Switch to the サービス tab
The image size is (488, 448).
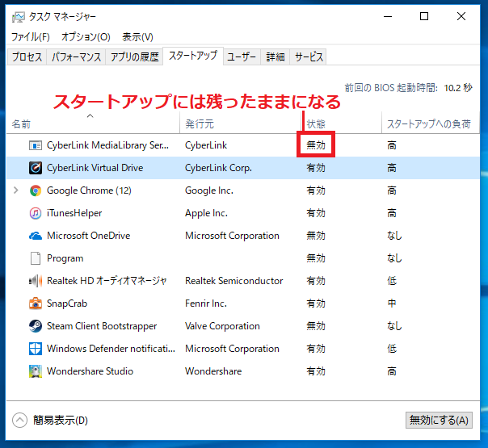[x=309, y=57]
